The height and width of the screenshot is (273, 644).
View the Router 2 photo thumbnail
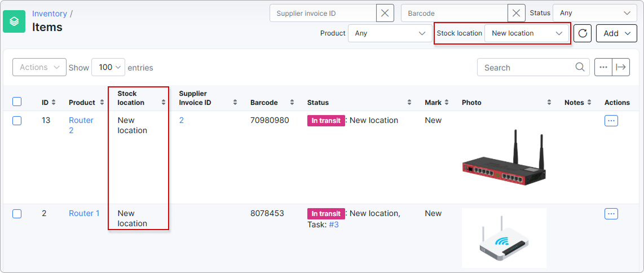point(505,157)
